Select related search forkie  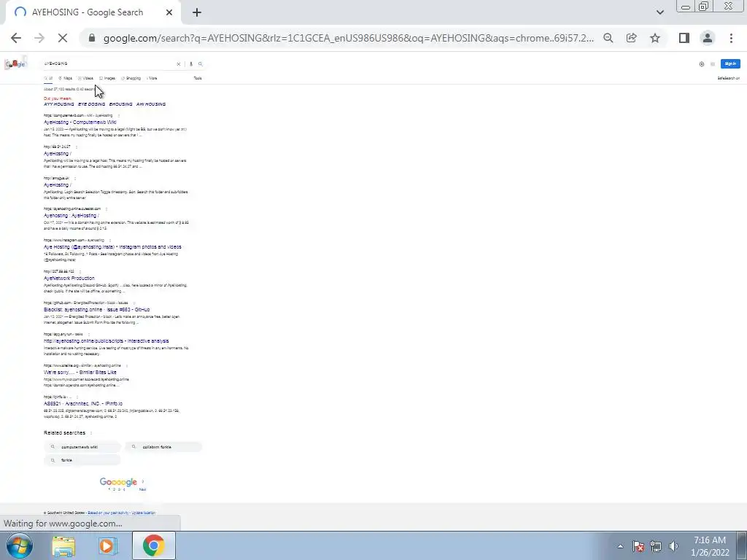[82, 460]
